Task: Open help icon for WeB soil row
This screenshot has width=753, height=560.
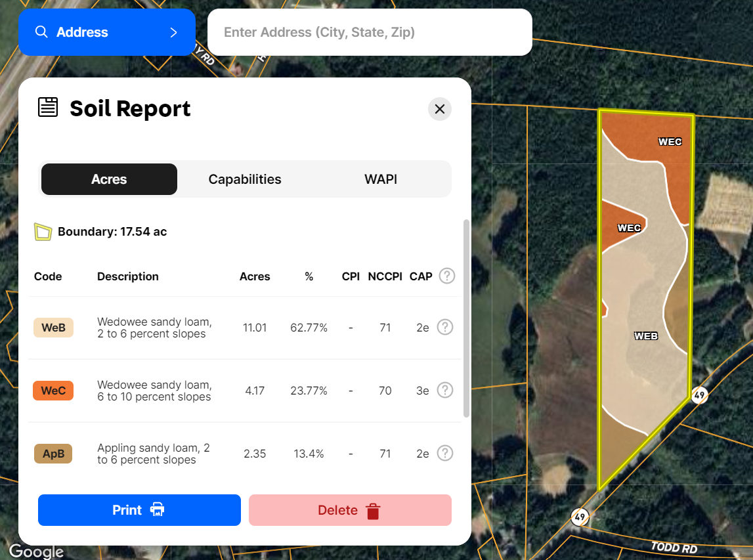Action: click(x=444, y=327)
